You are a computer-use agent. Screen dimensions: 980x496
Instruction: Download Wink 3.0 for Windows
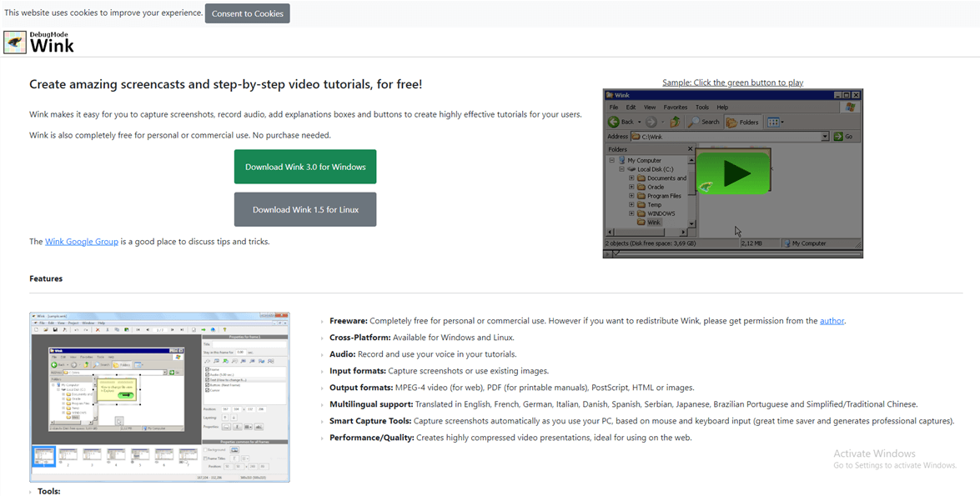[305, 167]
